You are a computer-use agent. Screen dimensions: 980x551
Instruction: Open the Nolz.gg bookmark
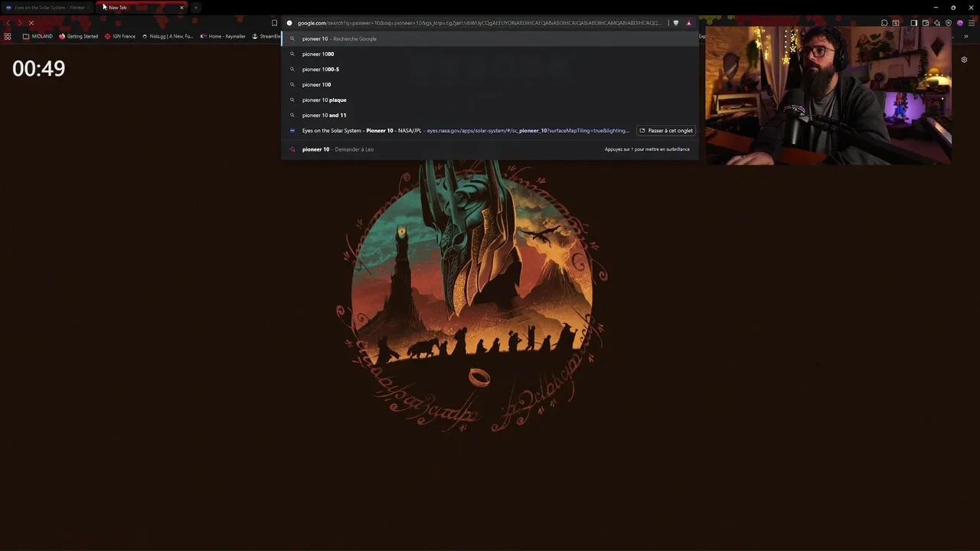pos(168,36)
